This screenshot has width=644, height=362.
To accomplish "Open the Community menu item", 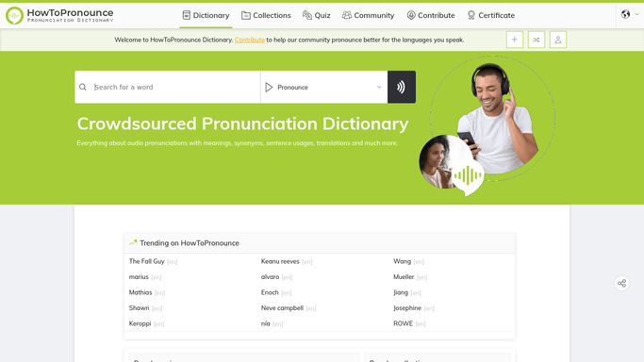I will point(368,15).
